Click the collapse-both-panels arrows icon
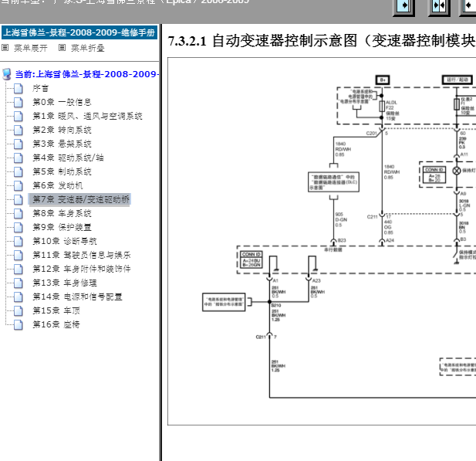This screenshot has height=461, width=476. click(439, 7)
